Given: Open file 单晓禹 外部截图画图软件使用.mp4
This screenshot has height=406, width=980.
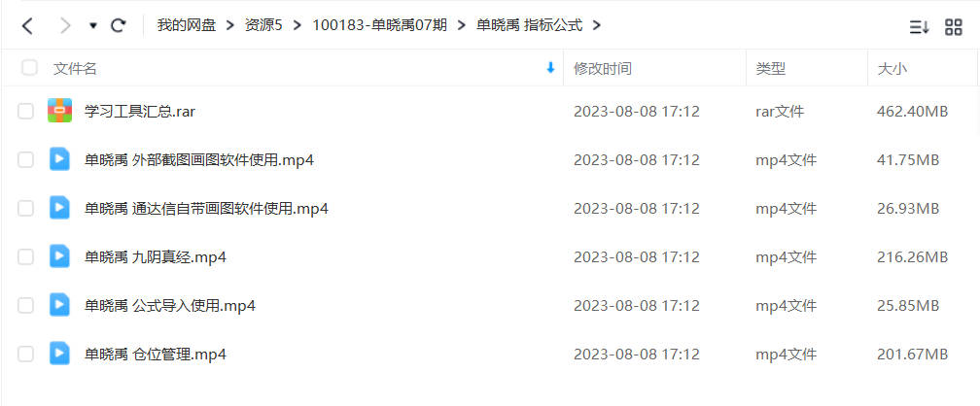Looking at the screenshot, I should (x=198, y=160).
